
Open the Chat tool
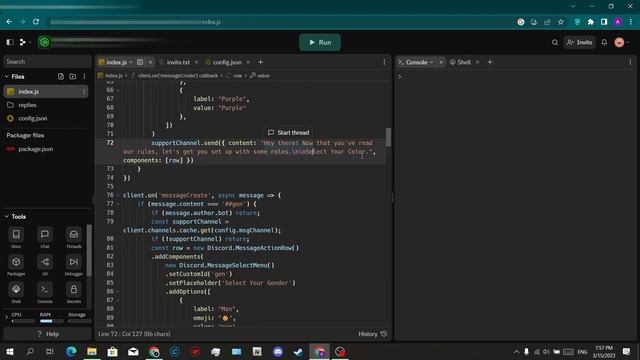point(45,238)
